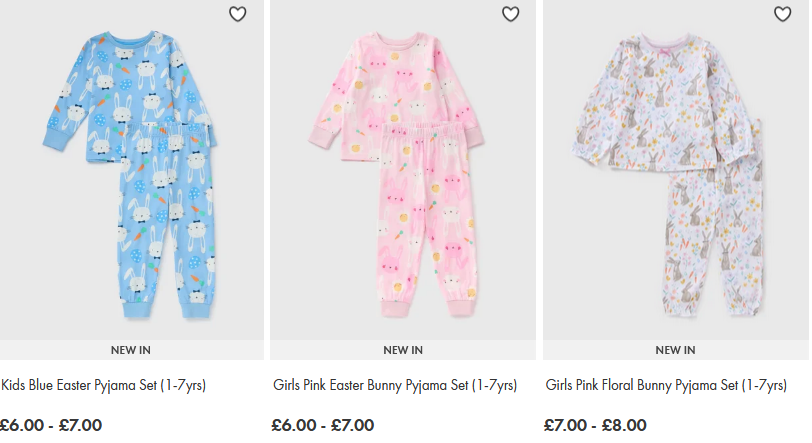This screenshot has width=812, height=443.
Task: Heart the Girls Pink Floral Bunny Pyjama Set
Action: pyautogui.click(x=783, y=14)
